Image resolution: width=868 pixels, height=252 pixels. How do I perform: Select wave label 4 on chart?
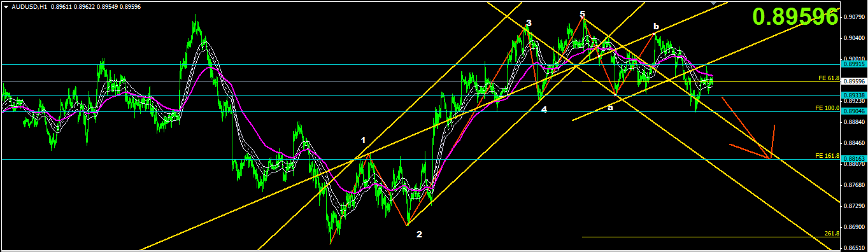pyautogui.click(x=544, y=109)
